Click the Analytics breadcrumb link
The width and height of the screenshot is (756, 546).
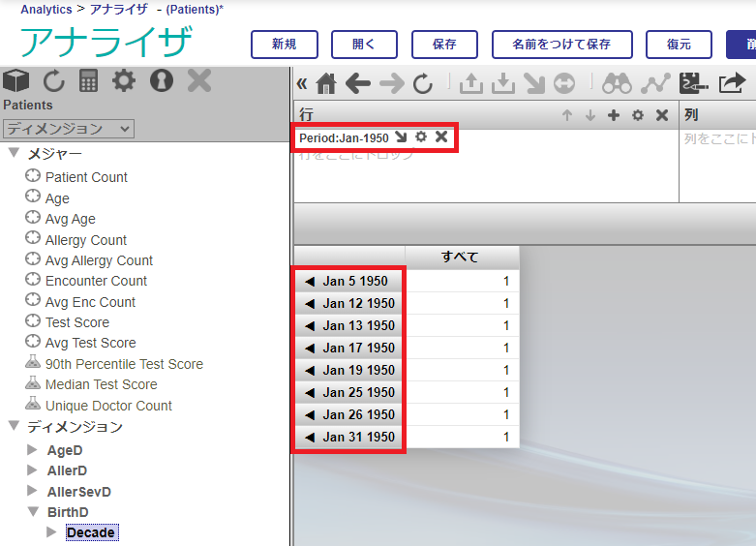[x=46, y=9]
